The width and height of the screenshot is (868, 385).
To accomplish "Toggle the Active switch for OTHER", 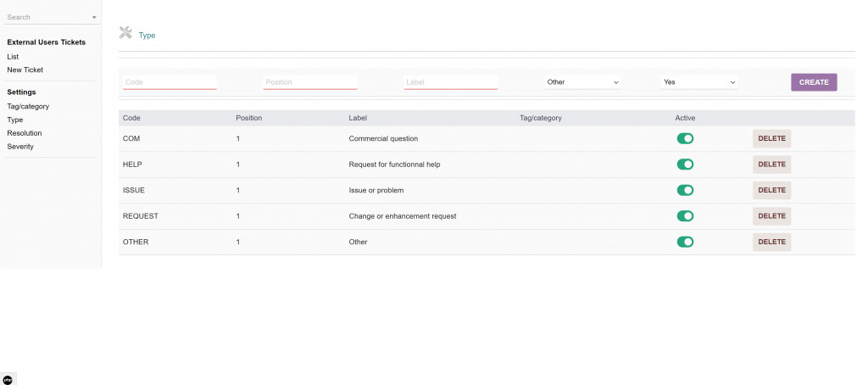I will tap(685, 242).
